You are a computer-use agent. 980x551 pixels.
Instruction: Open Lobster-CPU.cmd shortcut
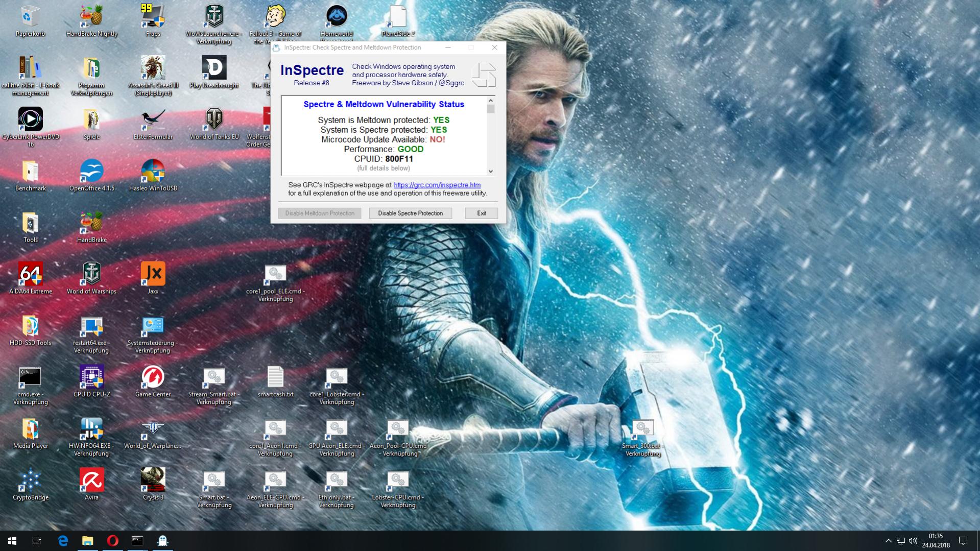[x=398, y=488]
